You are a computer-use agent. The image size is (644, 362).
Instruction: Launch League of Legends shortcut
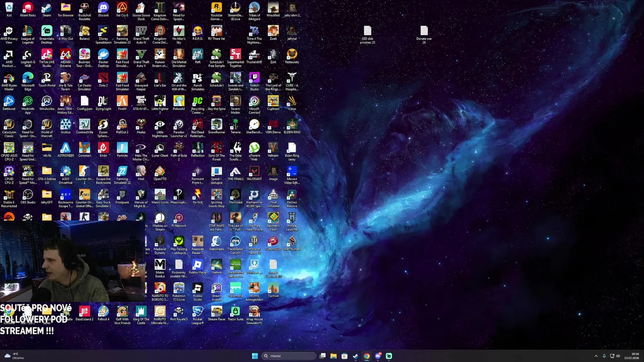(x=28, y=35)
